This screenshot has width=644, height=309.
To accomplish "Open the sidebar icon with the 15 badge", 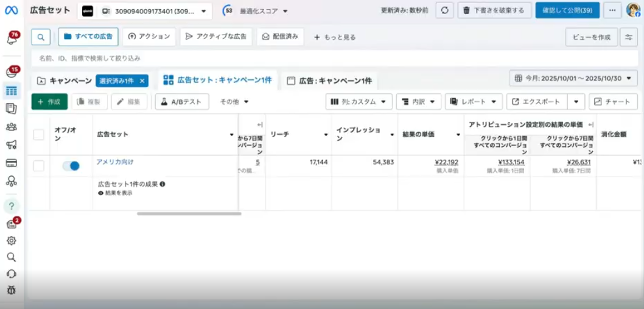I will click(12, 73).
